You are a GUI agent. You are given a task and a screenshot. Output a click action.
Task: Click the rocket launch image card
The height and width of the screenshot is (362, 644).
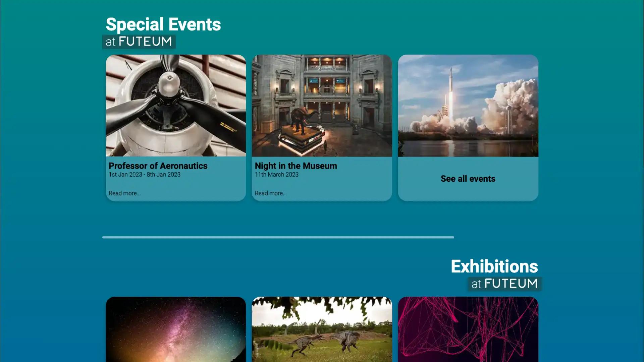(x=468, y=106)
